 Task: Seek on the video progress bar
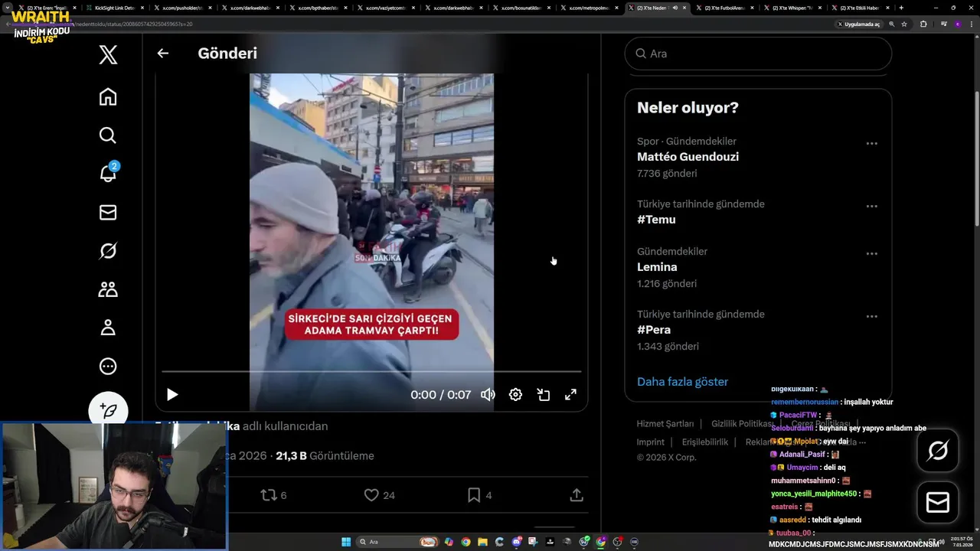pyautogui.click(x=371, y=372)
